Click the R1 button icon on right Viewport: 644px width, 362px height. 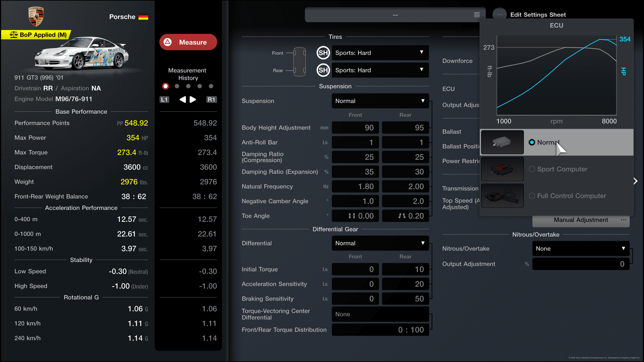[211, 99]
